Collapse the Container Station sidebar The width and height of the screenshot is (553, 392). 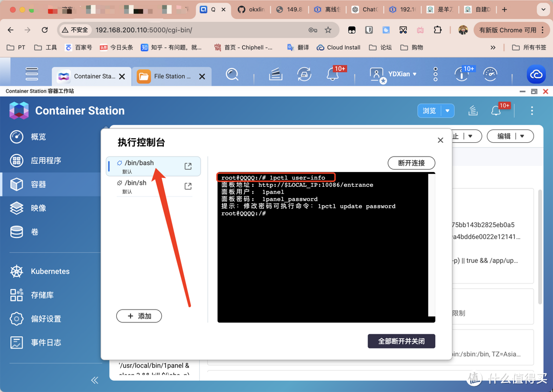pos(95,380)
